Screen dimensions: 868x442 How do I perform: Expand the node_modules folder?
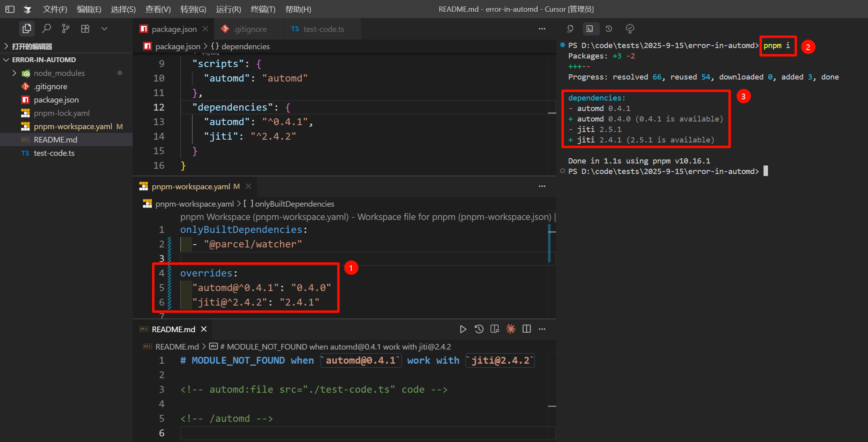point(66,73)
